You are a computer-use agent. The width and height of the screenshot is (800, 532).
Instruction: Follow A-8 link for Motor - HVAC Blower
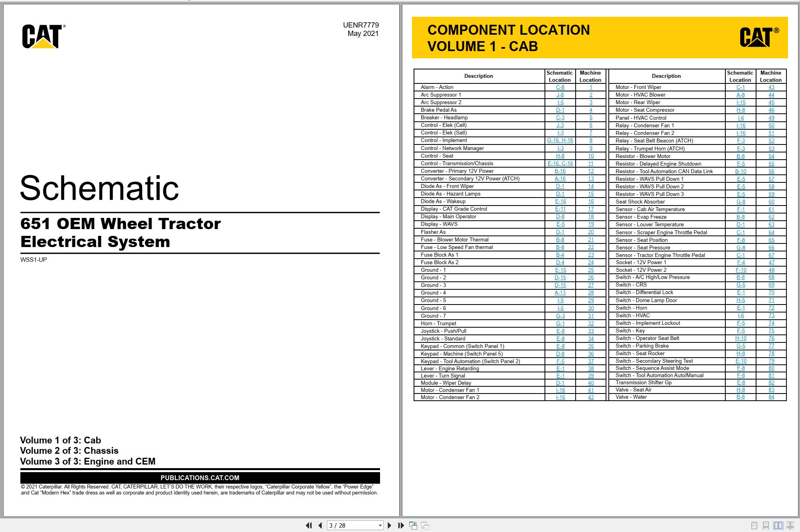pos(741,95)
